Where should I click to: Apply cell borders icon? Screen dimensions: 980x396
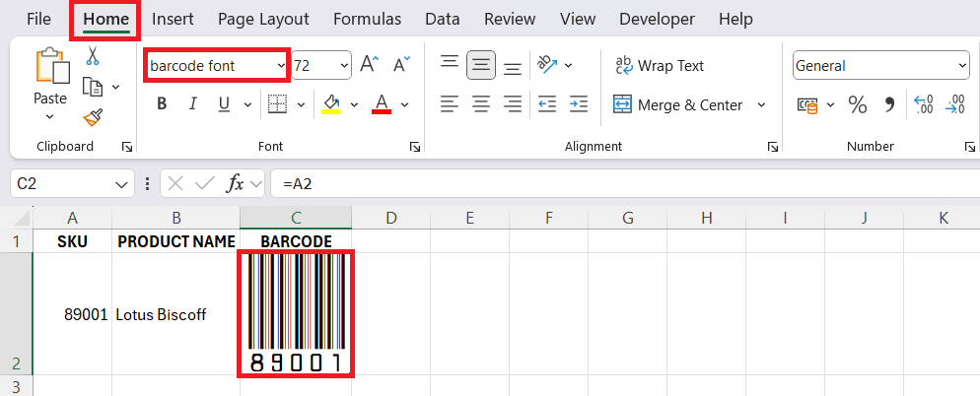point(277,104)
